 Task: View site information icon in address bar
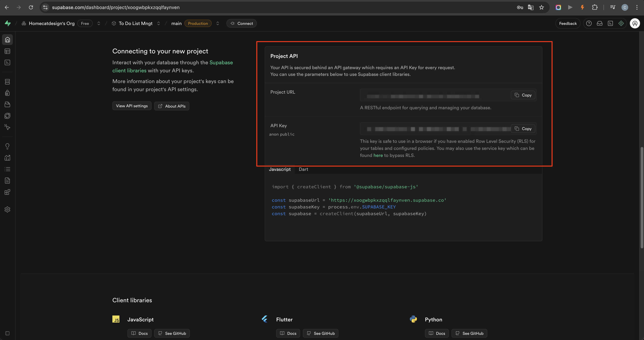click(x=45, y=7)
